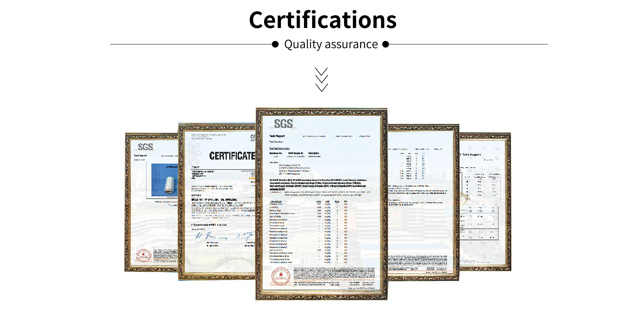Click the large CERTIFICATE title text
644x314 pixels.
[232, 156]
